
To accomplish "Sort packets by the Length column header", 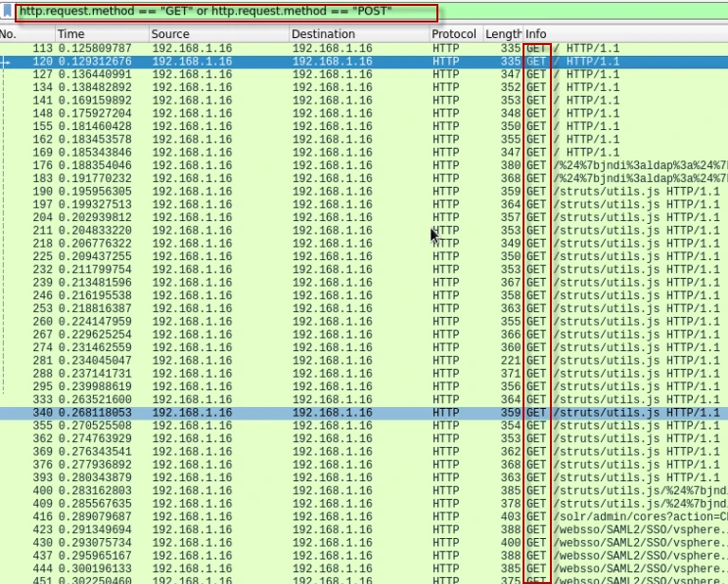I will coord(503,34).
